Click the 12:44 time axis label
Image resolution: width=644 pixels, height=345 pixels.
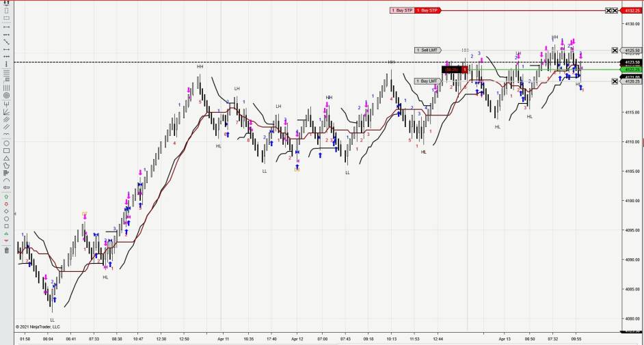[438, 340]
